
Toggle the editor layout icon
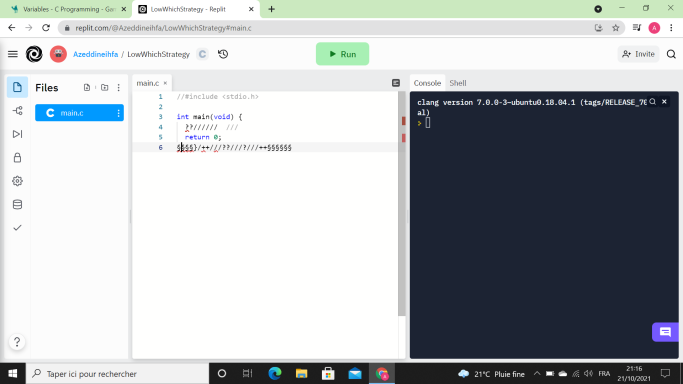[396, 83]
